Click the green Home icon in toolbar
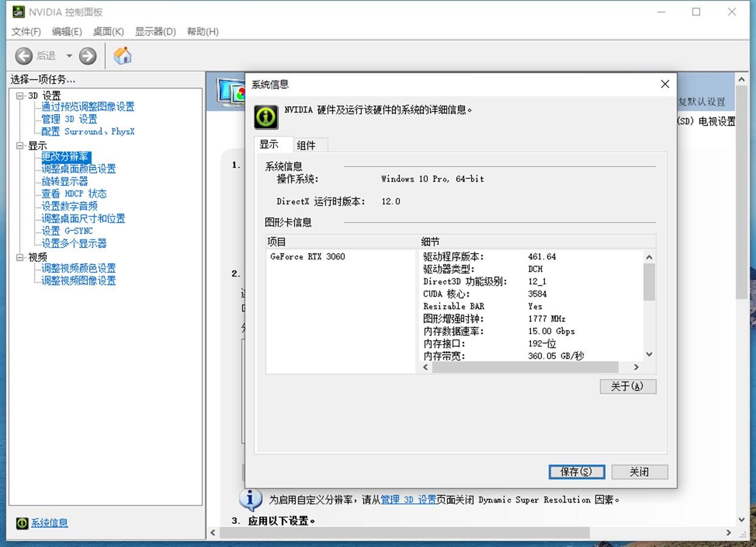The width and height of the screenshot is (756, 547). (122, 56)
